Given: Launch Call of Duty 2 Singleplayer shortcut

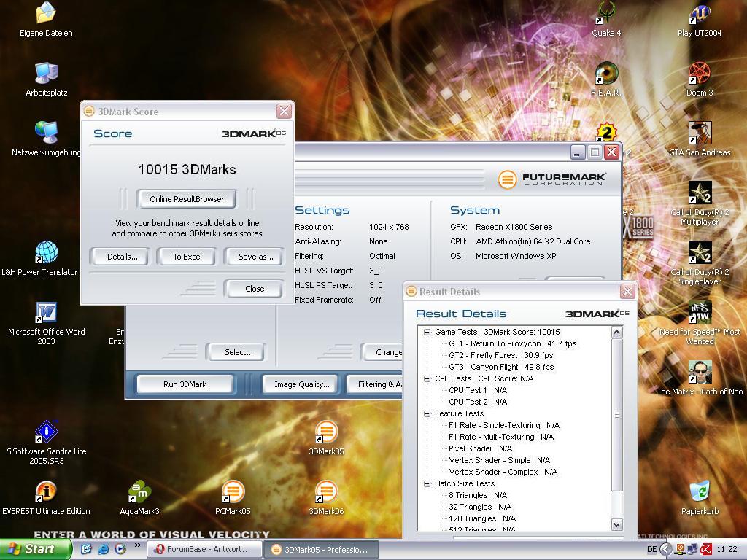Looking at the screenshot, I should (700, 262).
